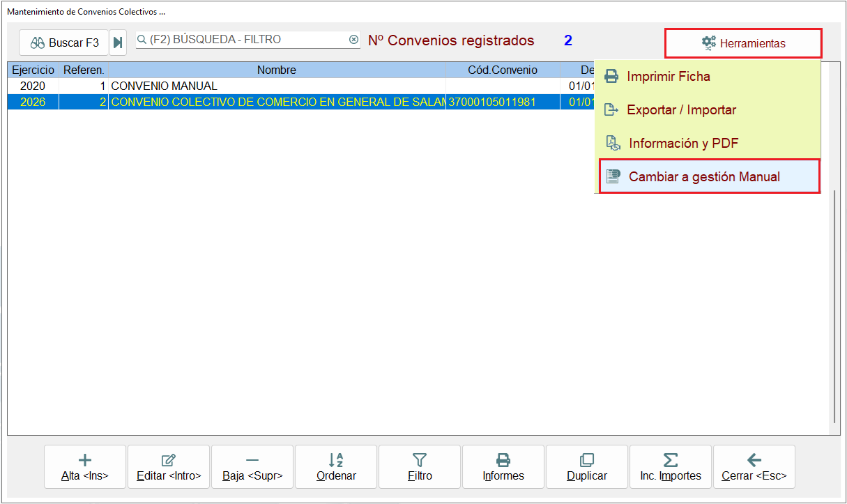
Task: Click the Informes printer button
Action: (x=503, y=467)
